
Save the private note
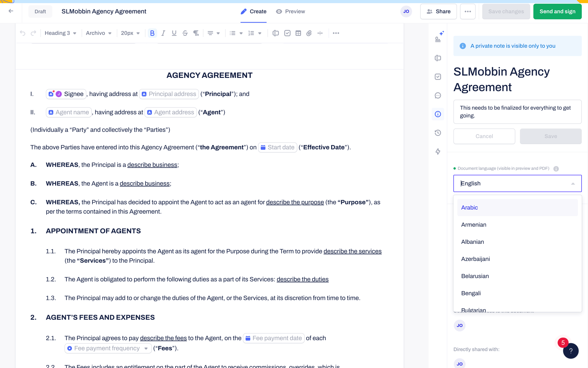coord(551,136)
